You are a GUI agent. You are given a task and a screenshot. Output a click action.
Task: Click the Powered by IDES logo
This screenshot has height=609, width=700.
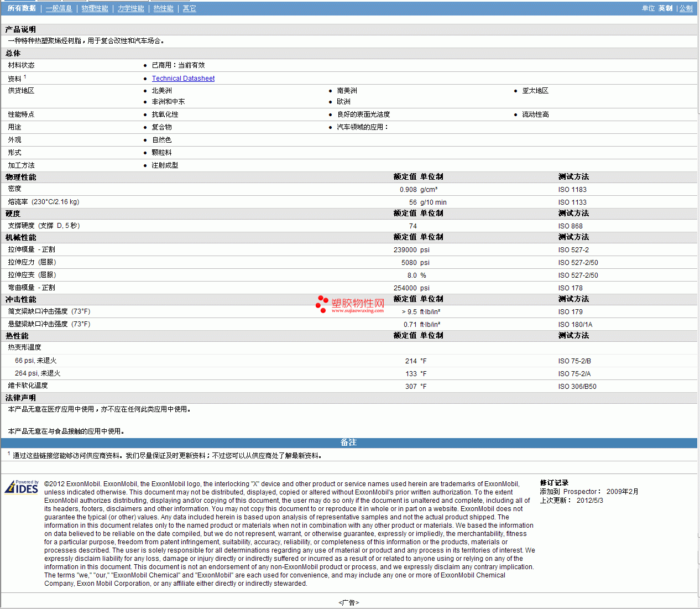point(22,487)
